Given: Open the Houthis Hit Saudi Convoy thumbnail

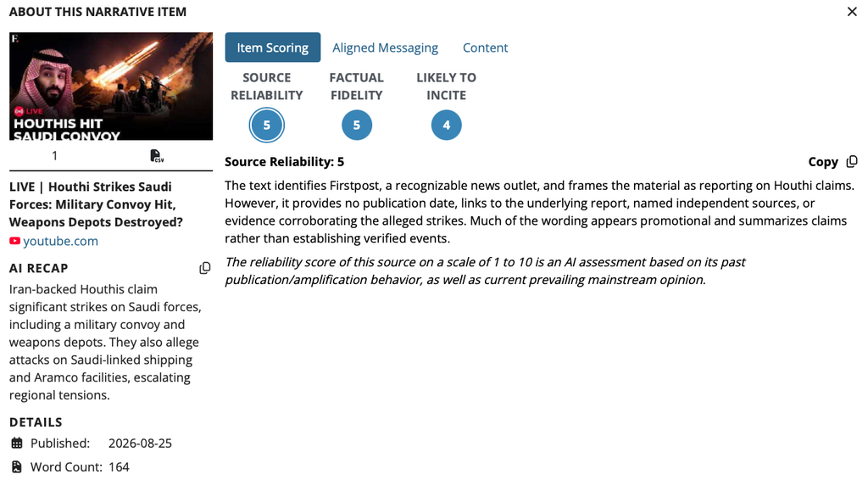Looking at the screenshot, I should click(x=111, y=86).
